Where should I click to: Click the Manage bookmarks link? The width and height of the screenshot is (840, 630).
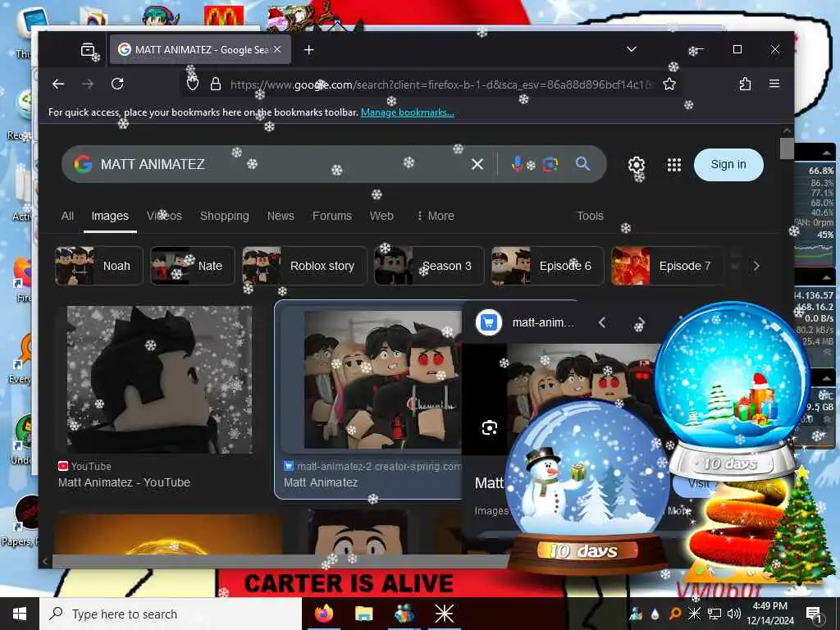click(407, 112)
